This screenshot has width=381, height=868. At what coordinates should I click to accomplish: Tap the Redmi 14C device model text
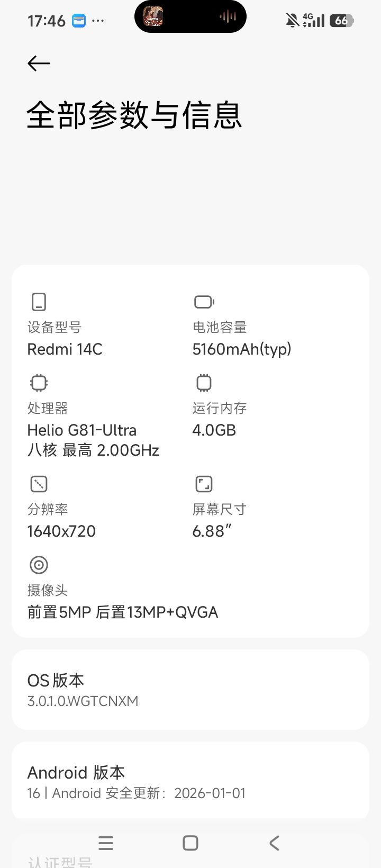click(x=65, y=349)
